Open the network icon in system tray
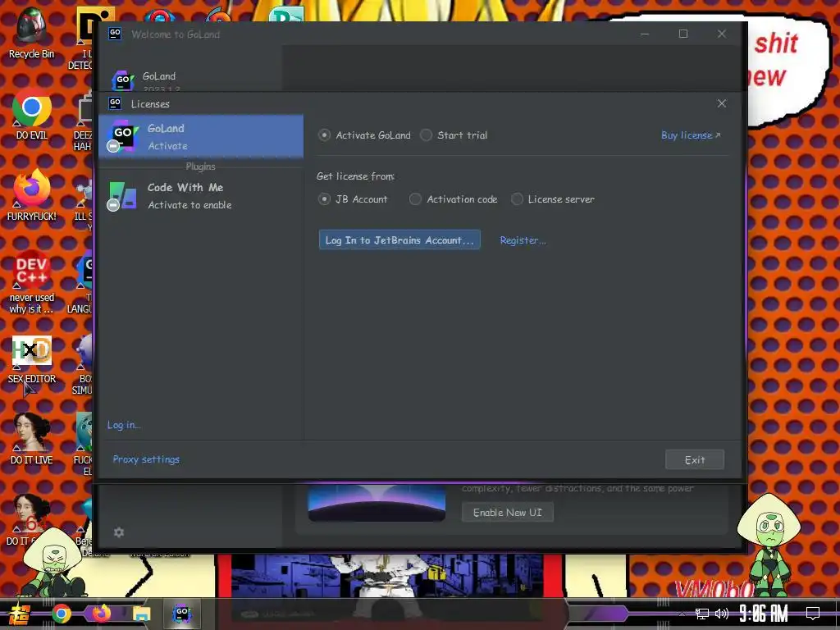 tap(701, 614)
